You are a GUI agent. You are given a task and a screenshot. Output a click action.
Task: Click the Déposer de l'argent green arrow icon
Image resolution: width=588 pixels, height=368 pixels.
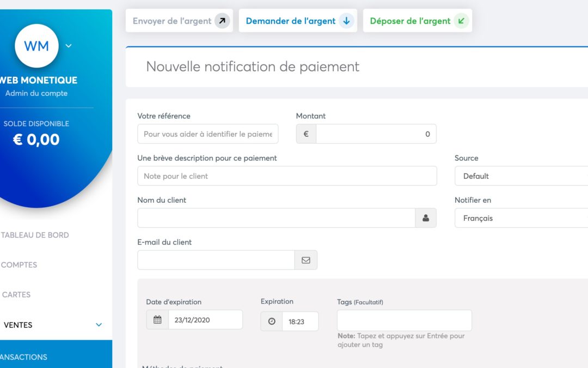[x=461, y=21]
